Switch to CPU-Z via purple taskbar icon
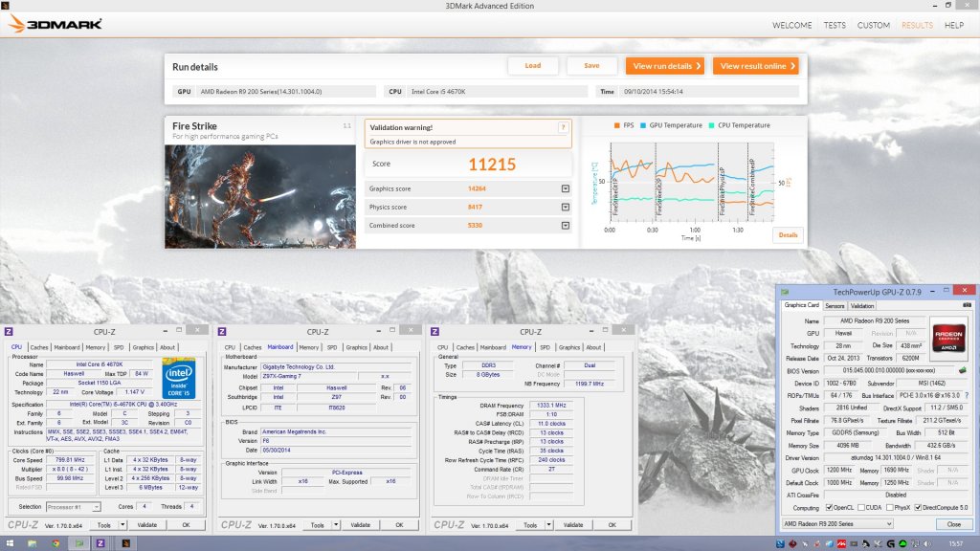 [x=100, y=543]
